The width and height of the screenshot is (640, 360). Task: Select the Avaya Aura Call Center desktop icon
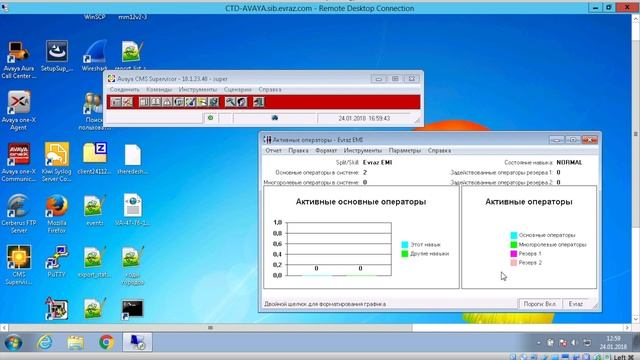18,60
